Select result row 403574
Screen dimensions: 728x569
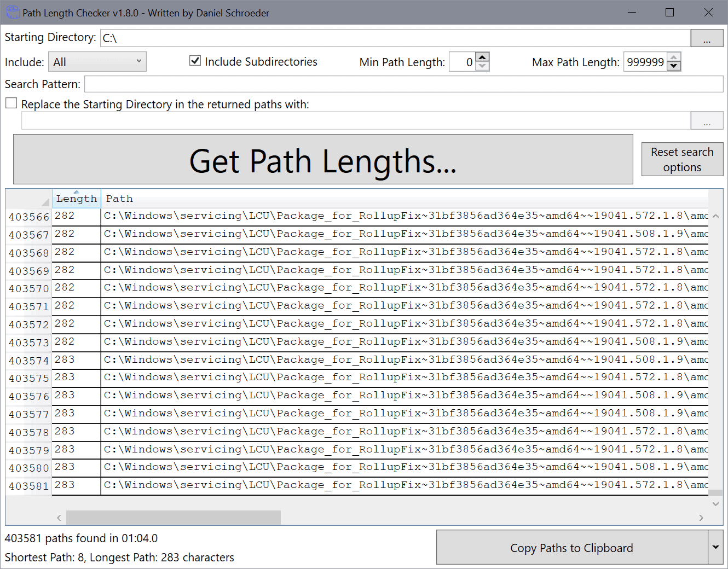pyautogui.click(x=28, y=359)
